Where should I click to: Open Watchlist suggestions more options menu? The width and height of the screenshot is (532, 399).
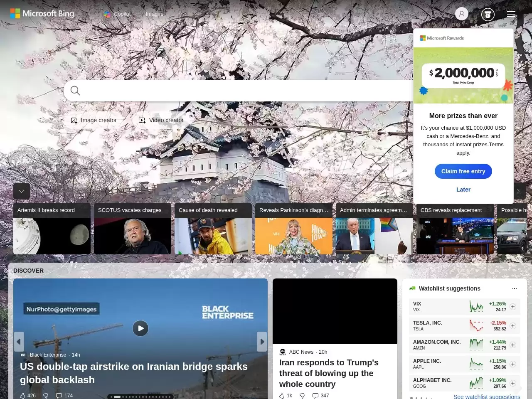click(x=515, y=288)
